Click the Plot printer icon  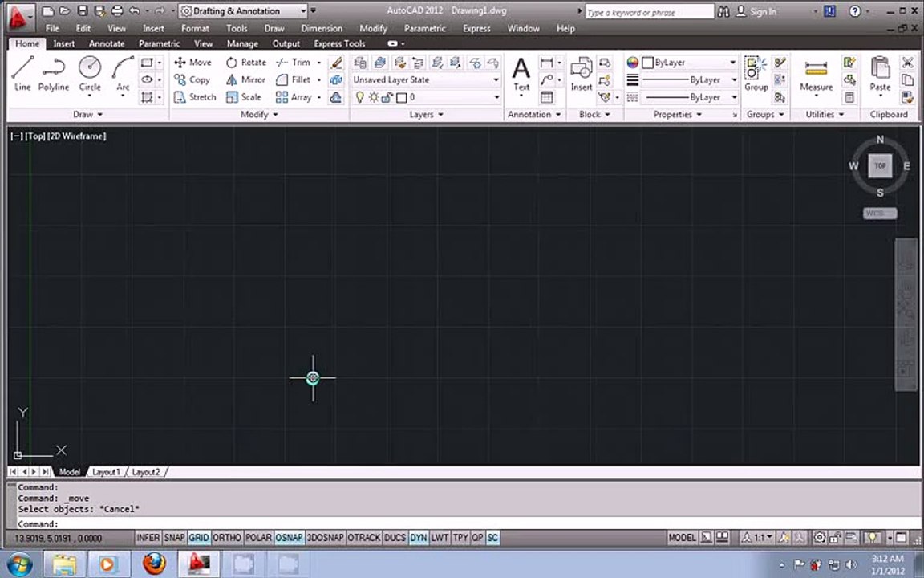pyautogui.click(x=117, y=10)
